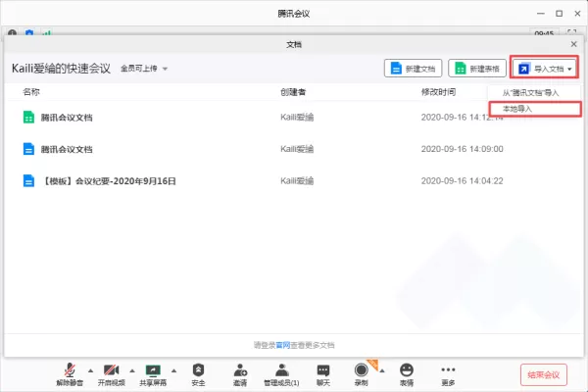The width and height of the screenshot is (588, 392).
Task: Create a new spreadsheet
Action: click(x=477, y=69)
